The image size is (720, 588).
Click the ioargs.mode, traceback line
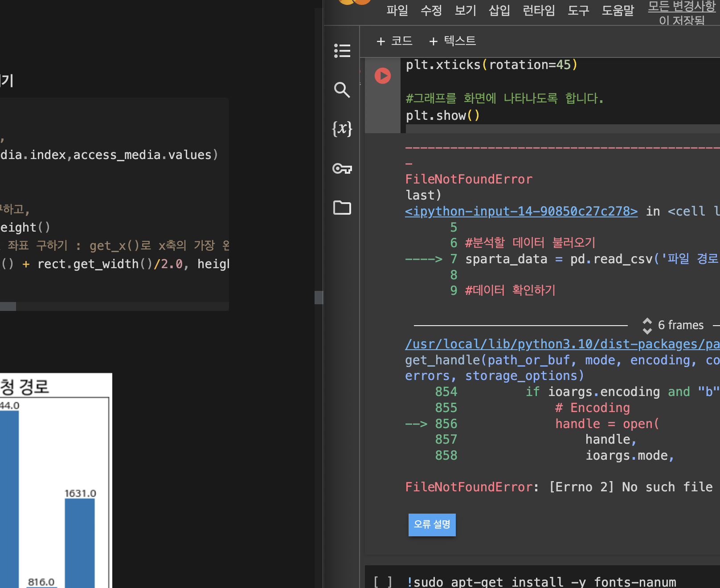[630, 456]
